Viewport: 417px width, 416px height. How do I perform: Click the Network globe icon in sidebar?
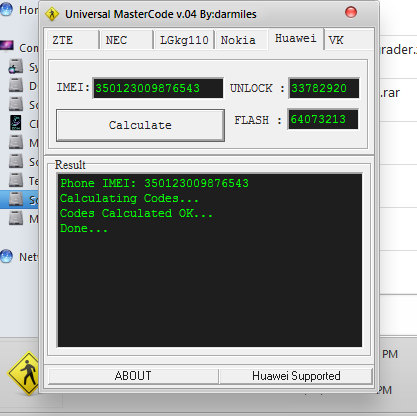(x=7, y=256)
